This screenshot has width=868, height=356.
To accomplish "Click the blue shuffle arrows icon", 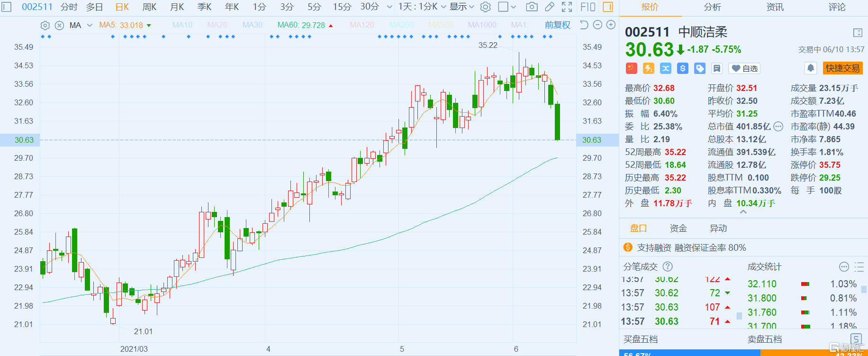I will [x=666, y=68].
